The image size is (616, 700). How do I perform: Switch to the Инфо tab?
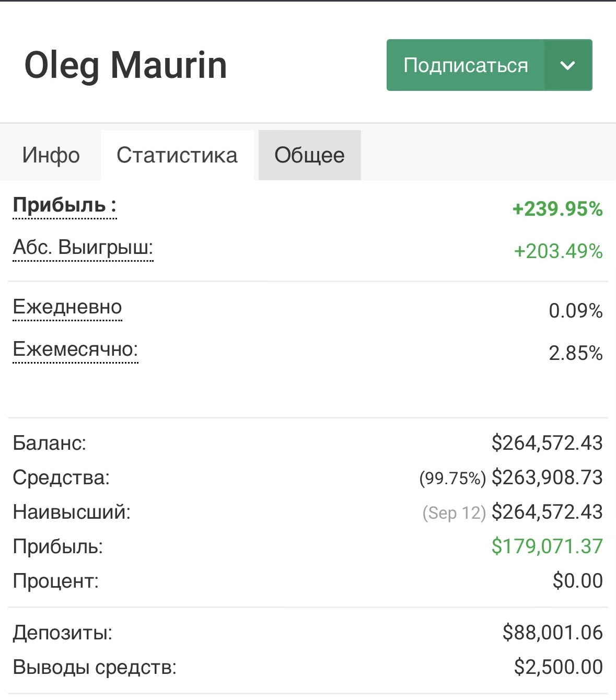[51, 155]
